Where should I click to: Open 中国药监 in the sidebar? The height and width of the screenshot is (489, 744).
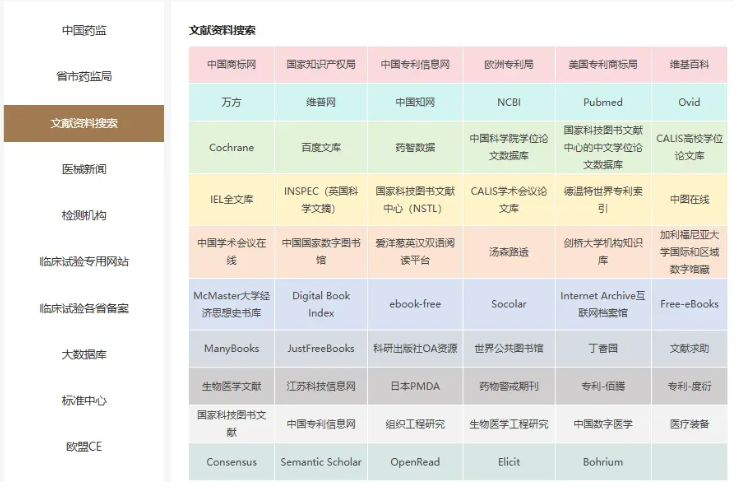85,31
